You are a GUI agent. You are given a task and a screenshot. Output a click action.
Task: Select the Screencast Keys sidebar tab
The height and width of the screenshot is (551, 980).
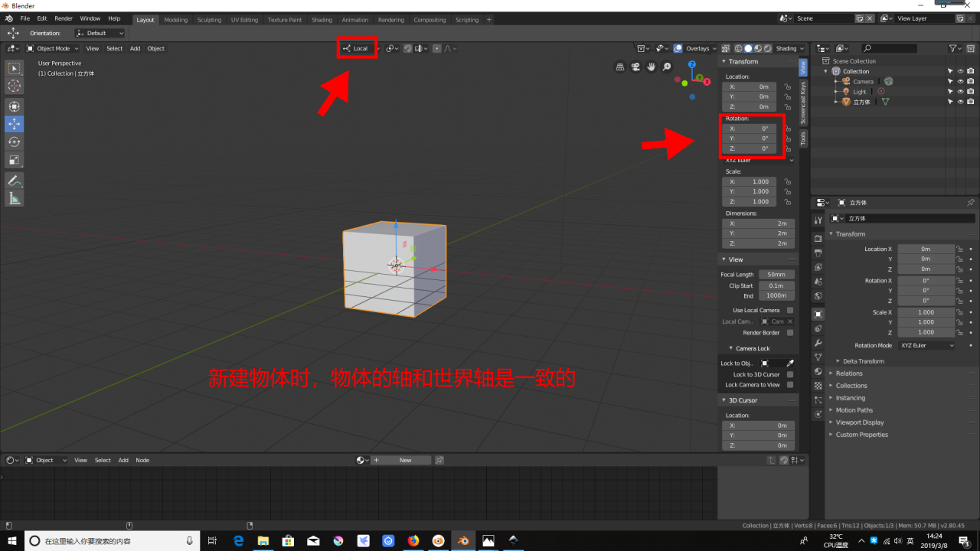[803, 103]
